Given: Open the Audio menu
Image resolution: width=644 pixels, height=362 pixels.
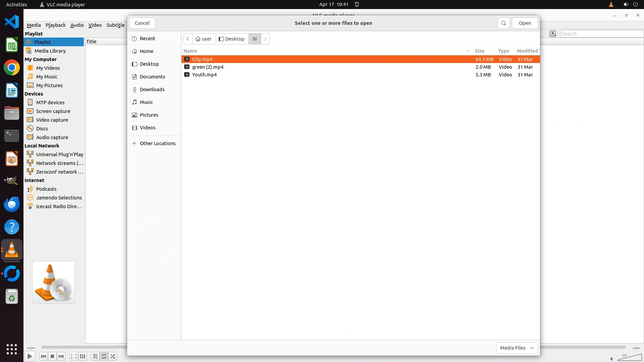Looking at the screenshot, I should 77,25.
